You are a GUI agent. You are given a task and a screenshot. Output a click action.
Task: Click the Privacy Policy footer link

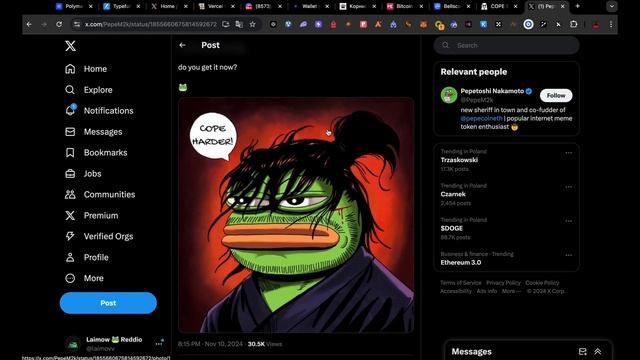tap(503, 283)
